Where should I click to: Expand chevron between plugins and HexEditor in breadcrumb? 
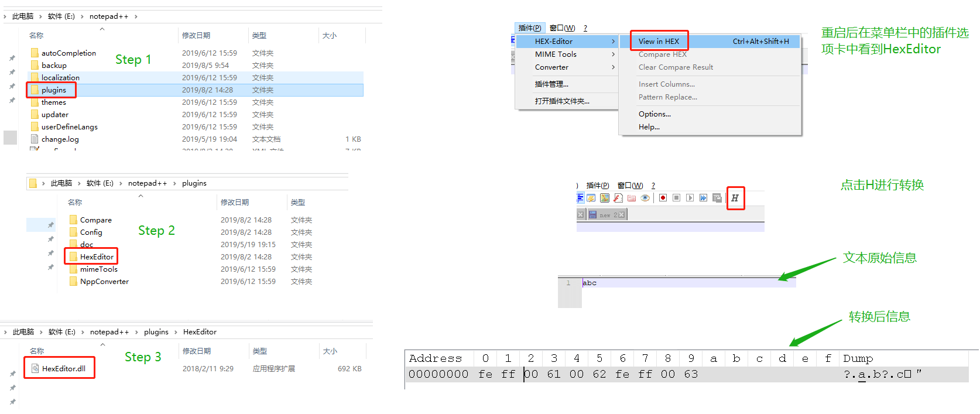coord(175,332)
